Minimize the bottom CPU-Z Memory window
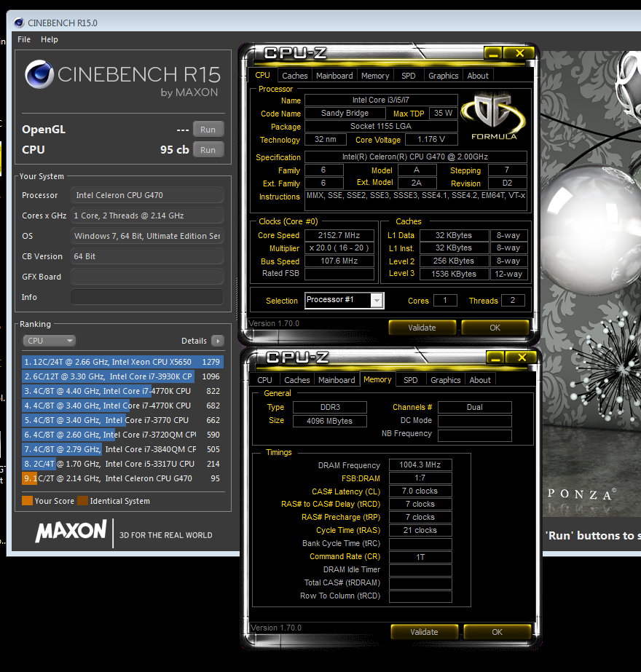 tap(495, 357)
